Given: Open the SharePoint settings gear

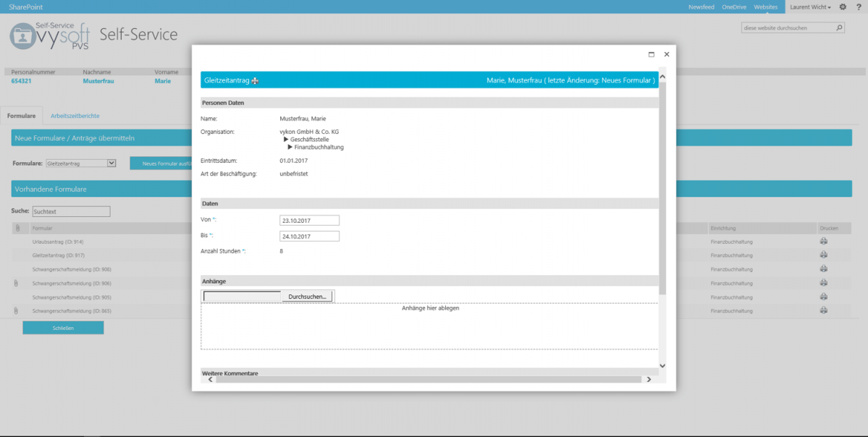Looking at the screenshot, I should [x=842, y=7].
